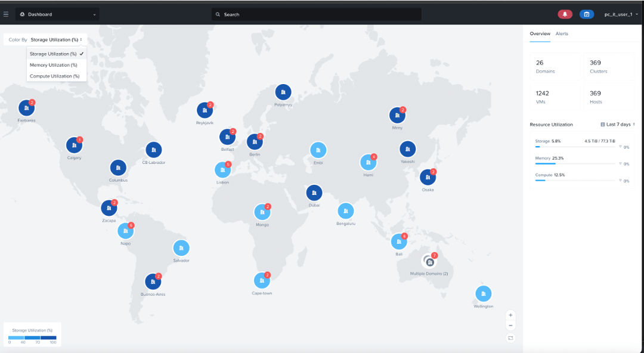The height and width of the screenshot is (353, 644).
Task: Open the Dashboard dropdown in top bar
Action: 57,13
